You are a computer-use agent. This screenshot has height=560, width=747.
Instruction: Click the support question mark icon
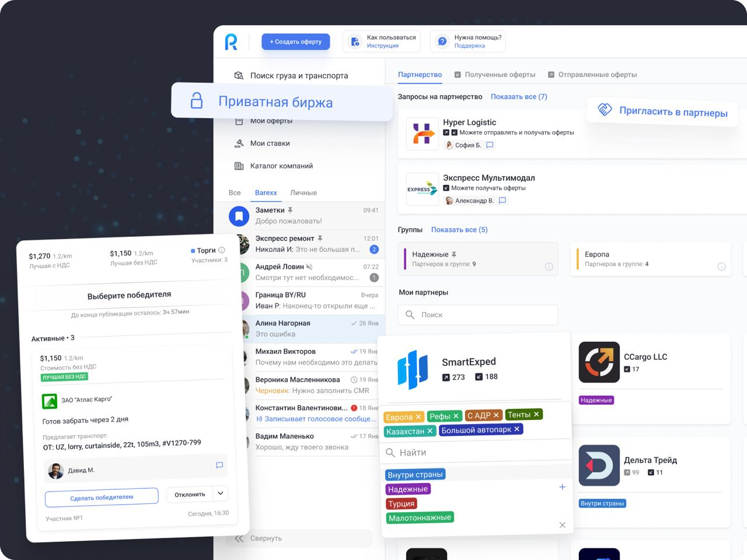tap(442, 41)
